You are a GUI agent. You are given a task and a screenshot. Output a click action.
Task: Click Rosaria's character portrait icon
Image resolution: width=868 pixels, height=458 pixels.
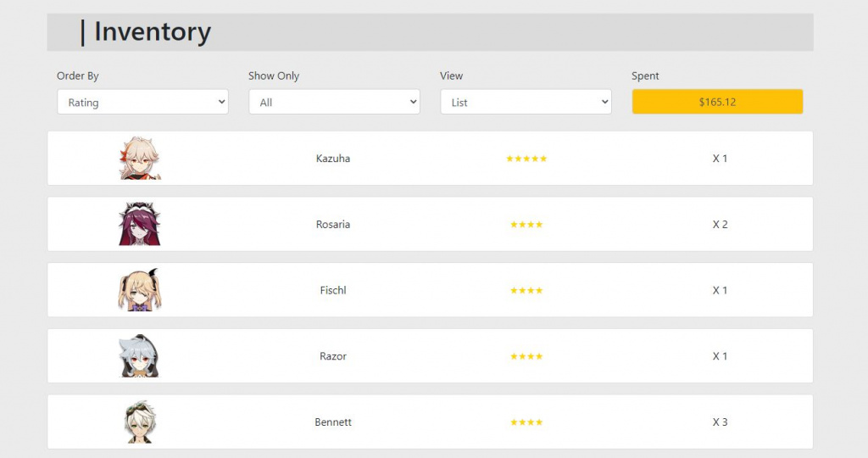coord(140,224)
